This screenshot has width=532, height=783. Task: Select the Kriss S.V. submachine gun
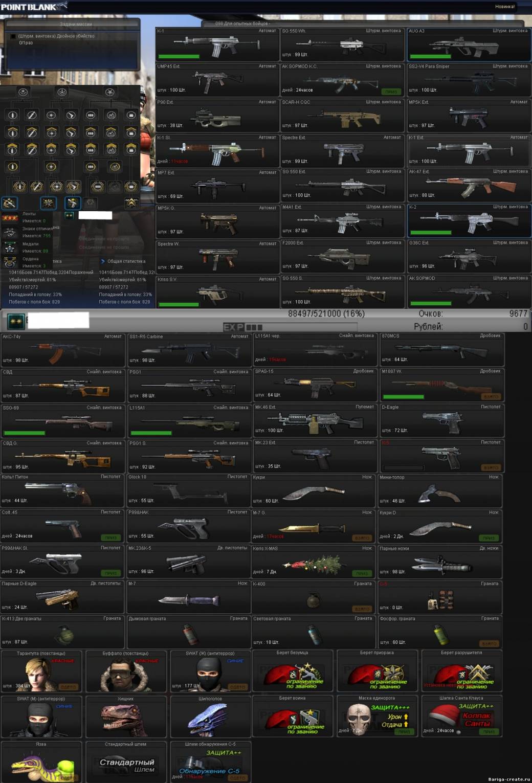click(217, 293)
